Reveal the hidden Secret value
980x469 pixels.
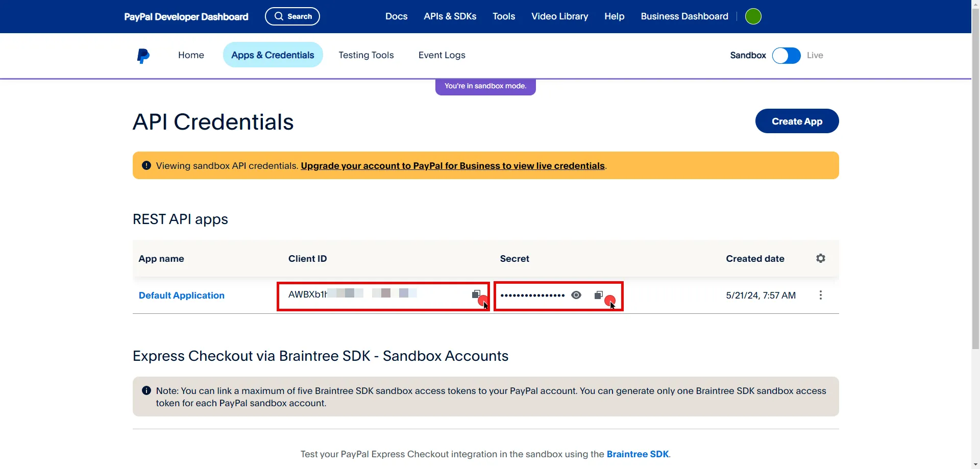tap(576, 295)
